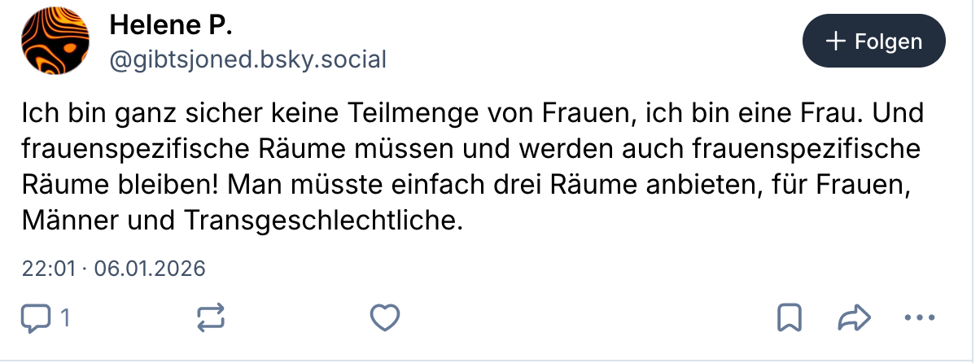Open the three-dot more options menu
Screen dimensions: 980x363
pyautogui.click(x=920, y=317)
